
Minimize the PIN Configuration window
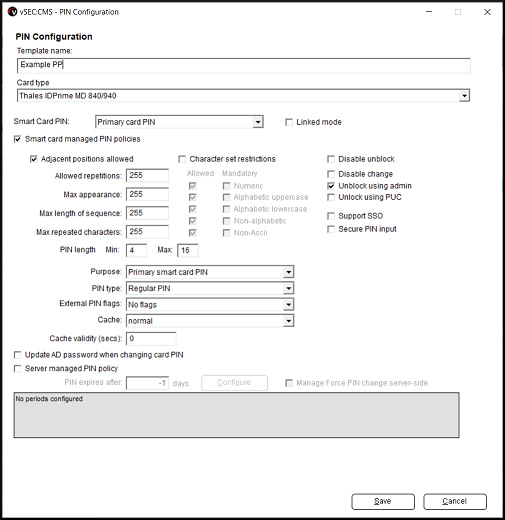[429, 12]
